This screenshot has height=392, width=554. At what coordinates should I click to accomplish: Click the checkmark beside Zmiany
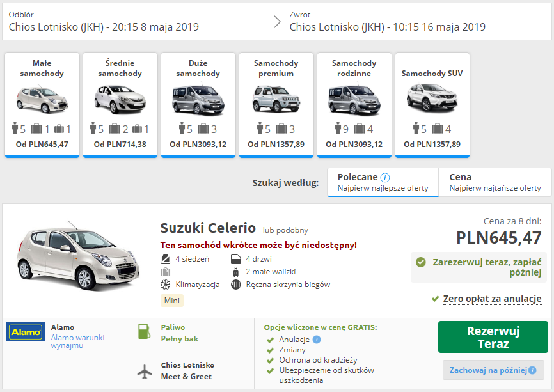pos(271,350)
